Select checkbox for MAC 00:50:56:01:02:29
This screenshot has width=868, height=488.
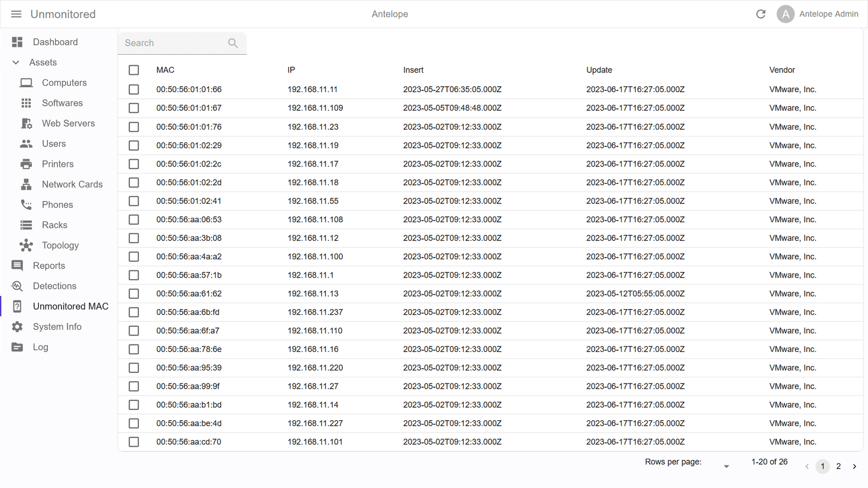pyautogui.click(x=134, y=145)
